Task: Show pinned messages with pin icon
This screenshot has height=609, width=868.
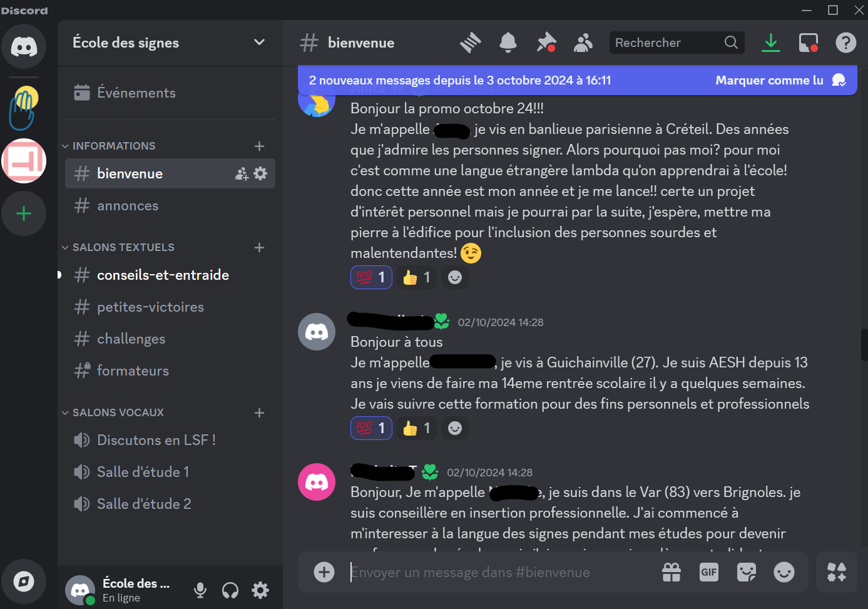Action: [546, 43]
